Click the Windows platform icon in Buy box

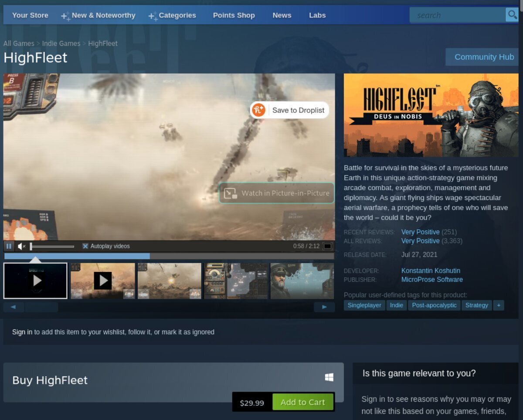pyautogui.click(x=329, y=376)
